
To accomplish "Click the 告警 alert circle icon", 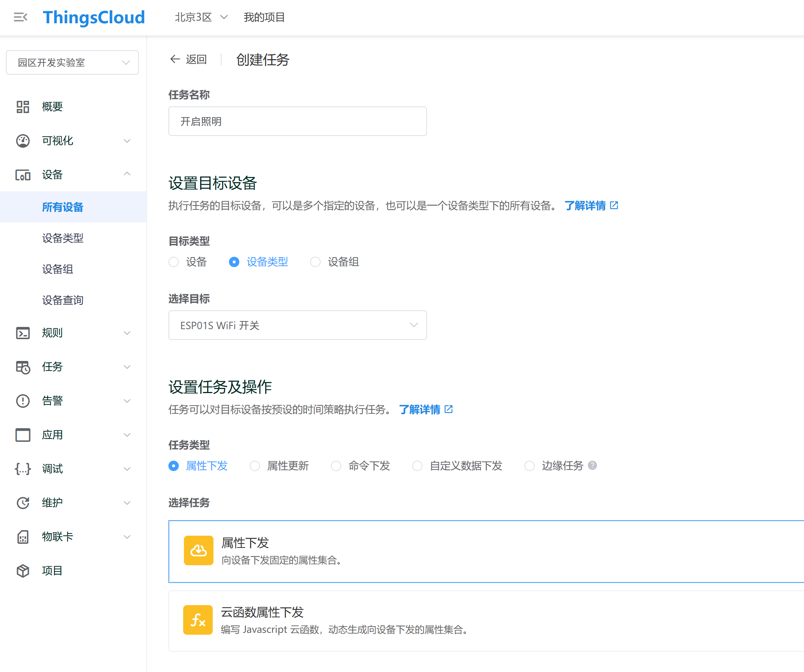I will coord(23,401).
